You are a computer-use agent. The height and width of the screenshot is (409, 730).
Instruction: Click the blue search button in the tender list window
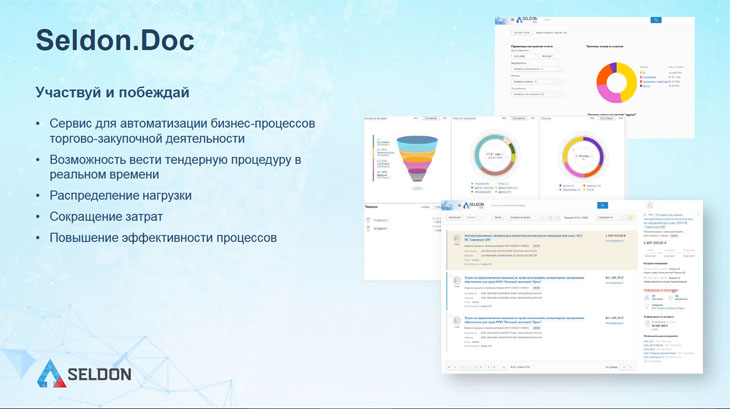[602, 205]
